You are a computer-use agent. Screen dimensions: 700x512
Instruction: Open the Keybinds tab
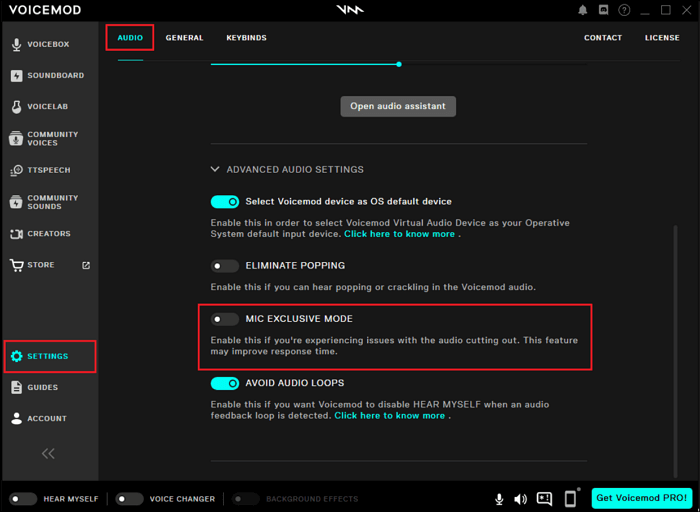click(x=246, y=38)
